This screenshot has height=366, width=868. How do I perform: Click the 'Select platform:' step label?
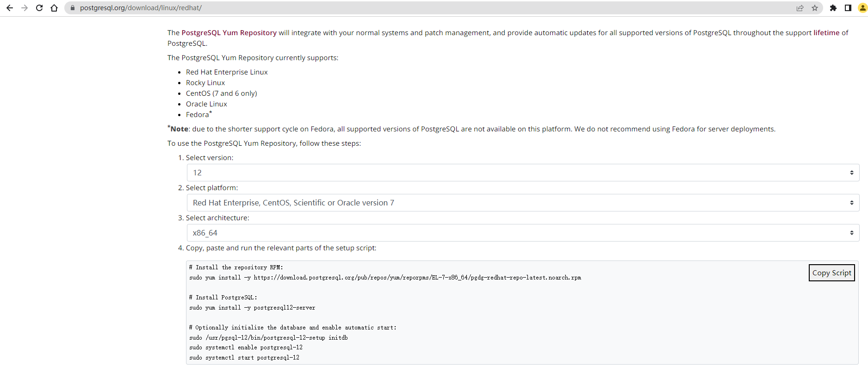click(x=212, y=188)
